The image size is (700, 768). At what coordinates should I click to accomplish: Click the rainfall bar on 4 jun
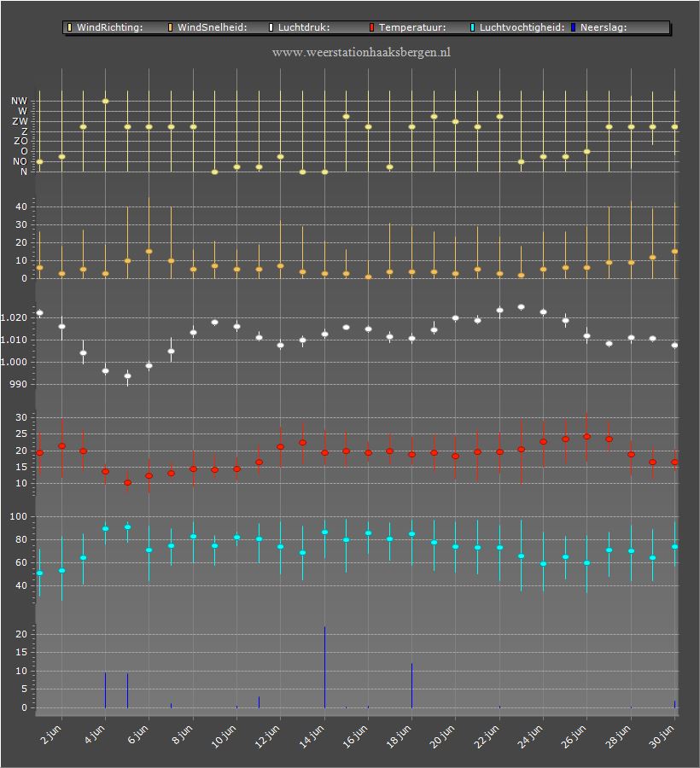click(x=105, y=690)
